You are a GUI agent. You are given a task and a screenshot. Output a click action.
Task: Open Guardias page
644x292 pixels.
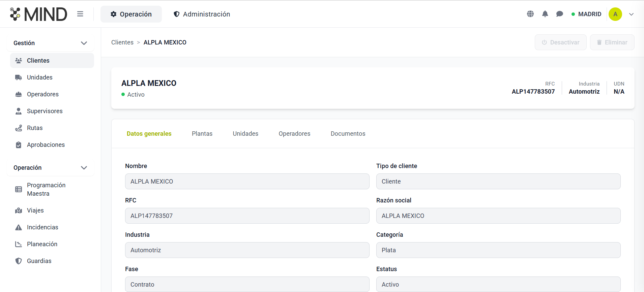[x=52, y=261]
